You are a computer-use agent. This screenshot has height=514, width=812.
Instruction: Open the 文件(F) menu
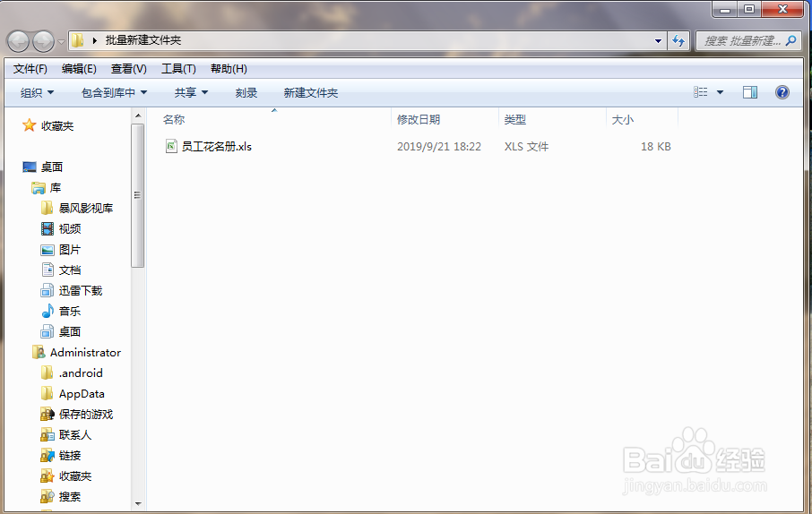(x=30, y=69)
